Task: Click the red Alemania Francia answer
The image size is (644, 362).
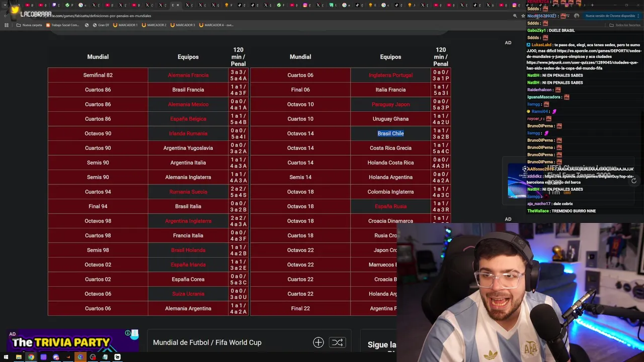Action: click(x=188, y=75)
